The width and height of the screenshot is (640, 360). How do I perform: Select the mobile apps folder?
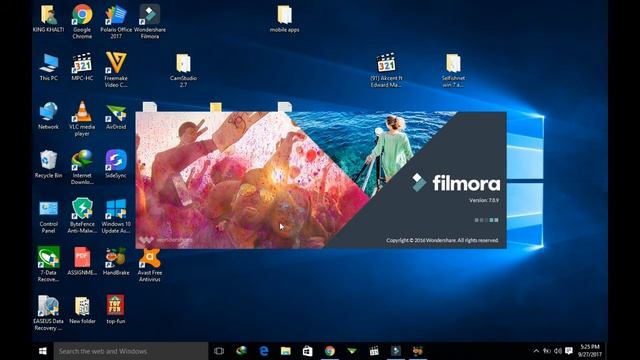[x=284, y=19]
